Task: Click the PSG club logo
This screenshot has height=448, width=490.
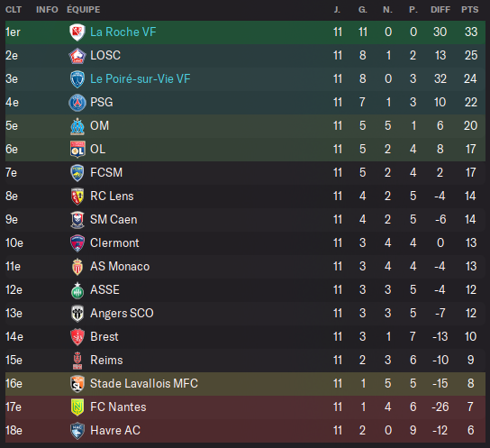Action: (x=77, y=103)
